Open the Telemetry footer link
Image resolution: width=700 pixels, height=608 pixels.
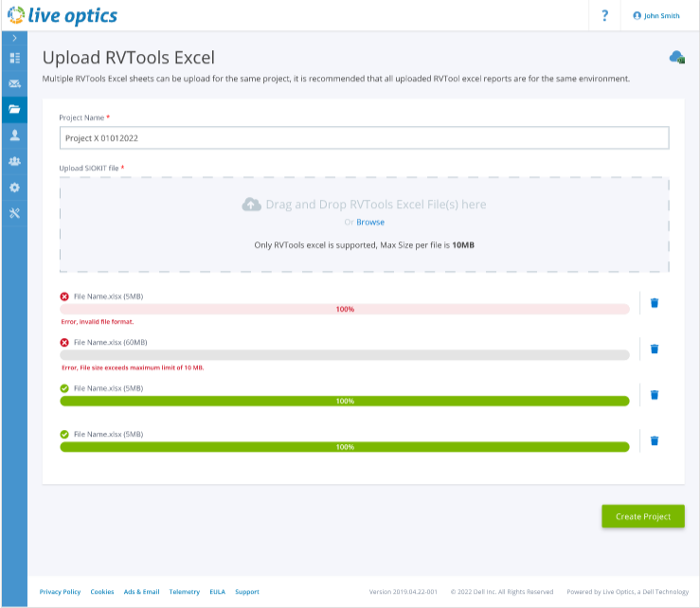(x=184, y=592)
